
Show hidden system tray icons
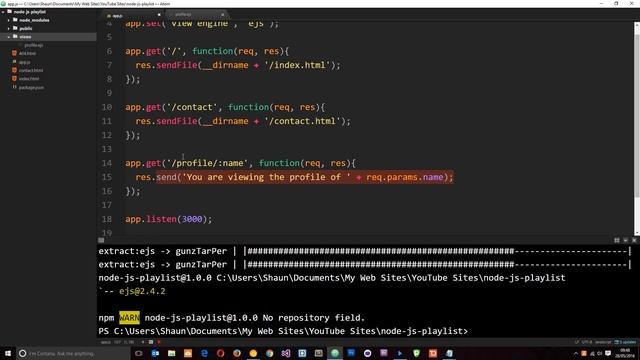(x=576, y=353)
